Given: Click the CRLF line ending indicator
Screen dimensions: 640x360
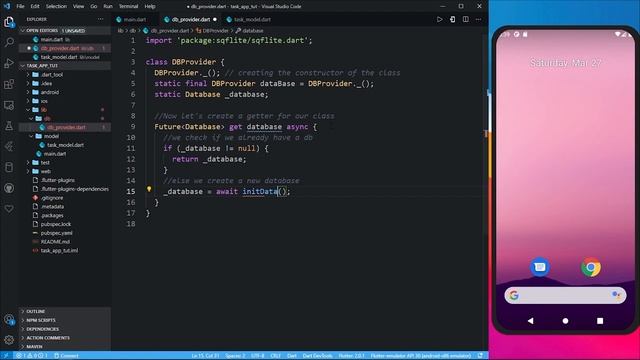Looking at the screenshot, I should click(x=276, y=356).
